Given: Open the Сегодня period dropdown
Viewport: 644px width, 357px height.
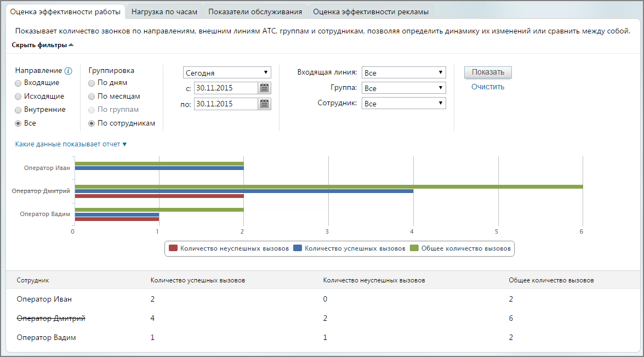Looking at the screenshot, I should (227, 73).
